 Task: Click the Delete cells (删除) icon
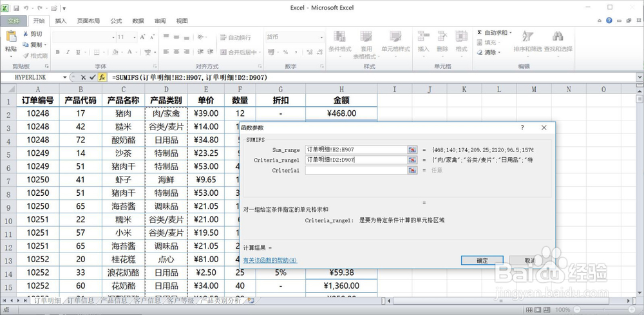click(442, 37)
